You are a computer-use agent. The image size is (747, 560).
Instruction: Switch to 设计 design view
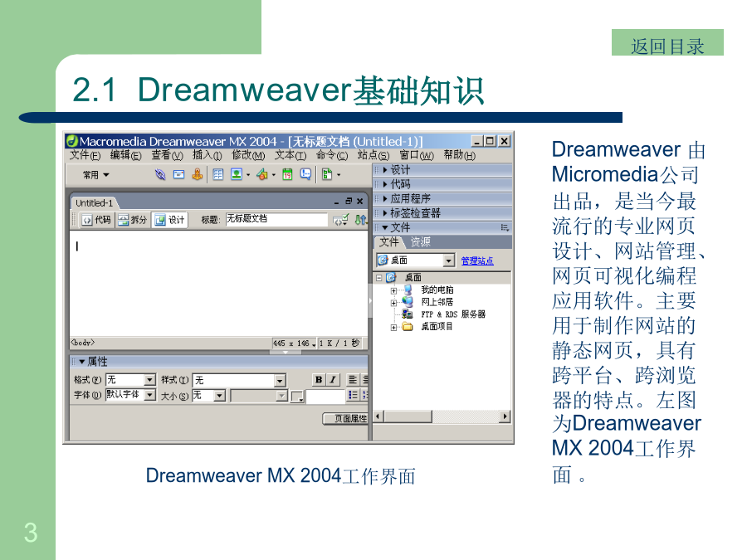pos(169,220)
